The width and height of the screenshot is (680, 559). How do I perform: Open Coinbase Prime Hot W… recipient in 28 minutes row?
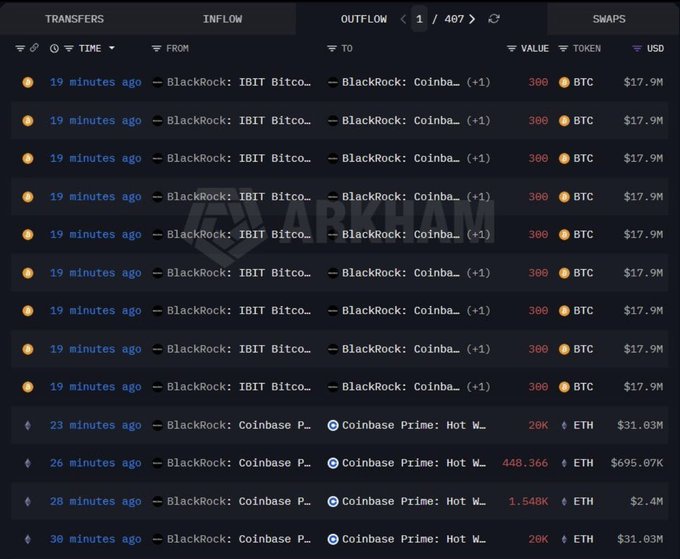pos(414,501)
